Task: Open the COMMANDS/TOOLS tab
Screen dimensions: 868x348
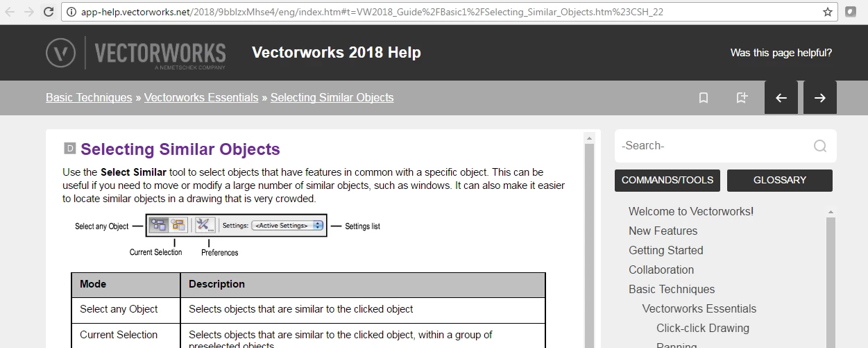Action: [667, 181]
